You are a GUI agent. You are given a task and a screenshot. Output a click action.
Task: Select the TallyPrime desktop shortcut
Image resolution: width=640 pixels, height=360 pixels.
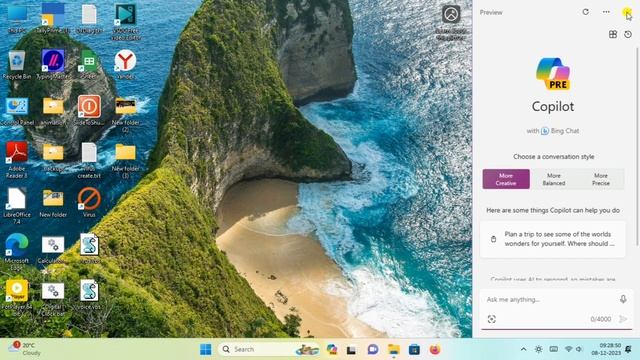[x=53, y=19]
